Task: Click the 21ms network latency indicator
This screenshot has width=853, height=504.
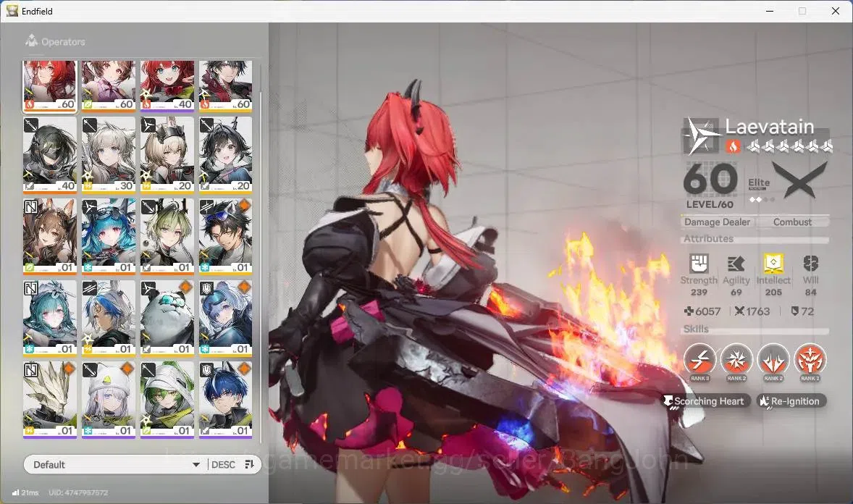Action: pyautogui.click(x=25, y=492)
